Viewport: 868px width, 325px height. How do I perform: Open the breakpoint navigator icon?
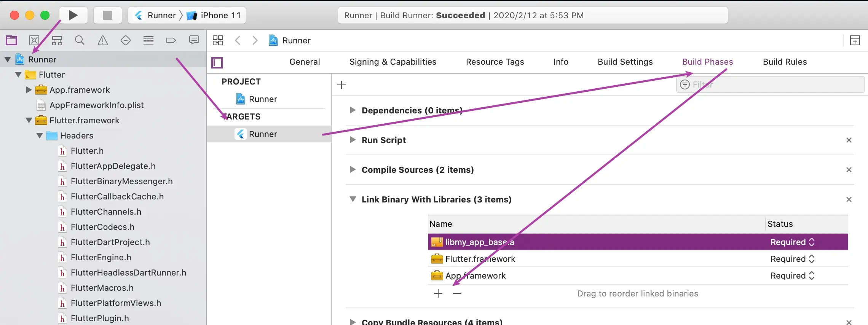[171, 40]
